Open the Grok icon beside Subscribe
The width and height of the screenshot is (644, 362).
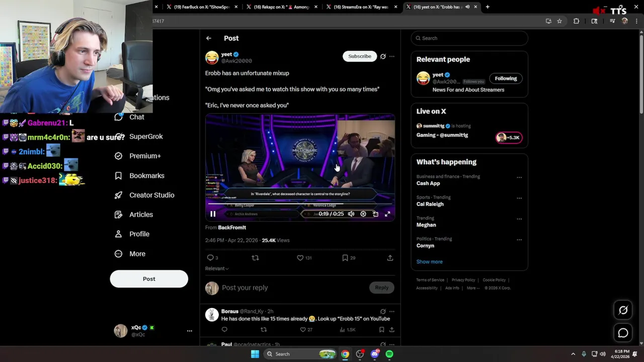point(383,56)
